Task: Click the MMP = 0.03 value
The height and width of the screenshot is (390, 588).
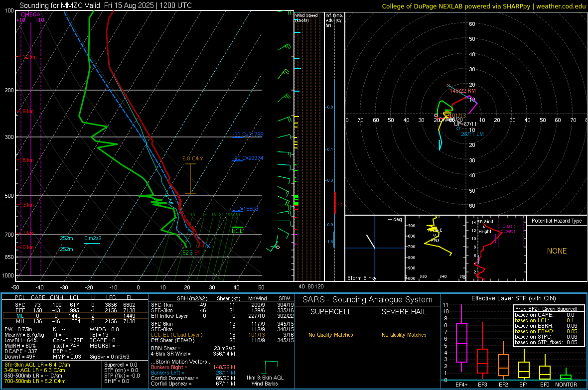Action: point(67,357)
